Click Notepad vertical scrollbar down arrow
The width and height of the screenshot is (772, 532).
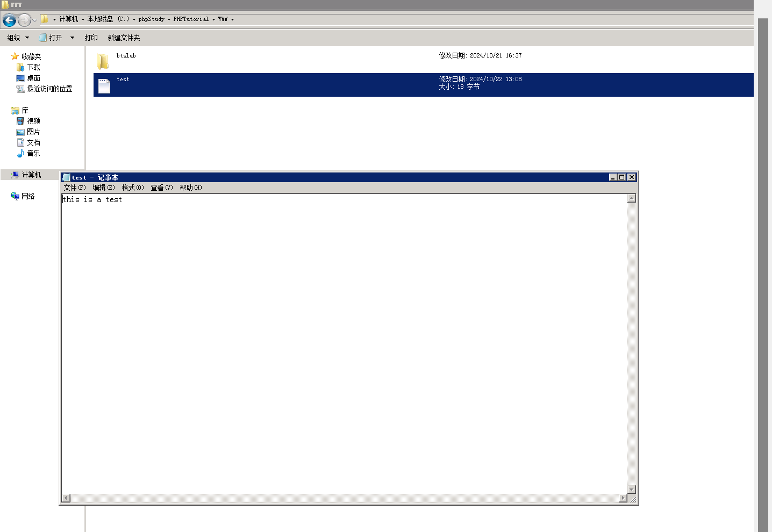coord(632,490)
